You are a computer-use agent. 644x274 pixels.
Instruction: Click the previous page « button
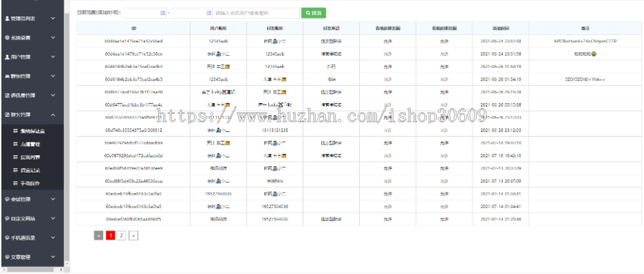[99, 235]
